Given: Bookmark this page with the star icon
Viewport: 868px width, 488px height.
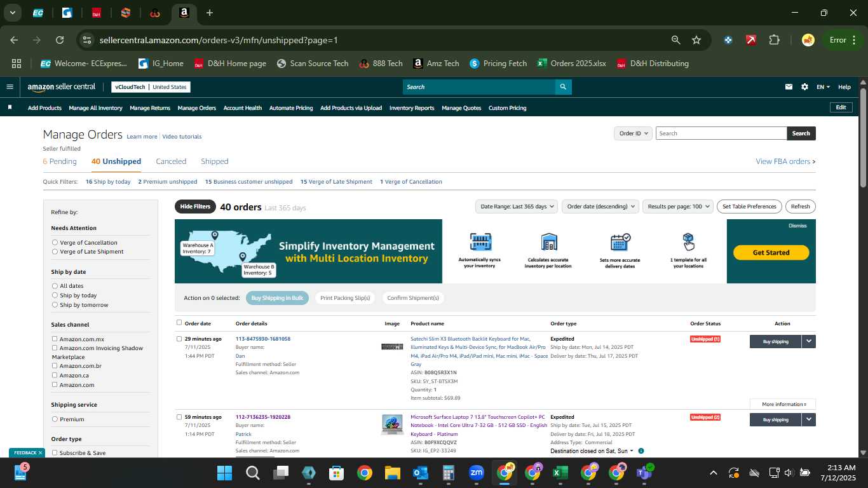Looking at the screenshot, I should [x=696, y=40].
